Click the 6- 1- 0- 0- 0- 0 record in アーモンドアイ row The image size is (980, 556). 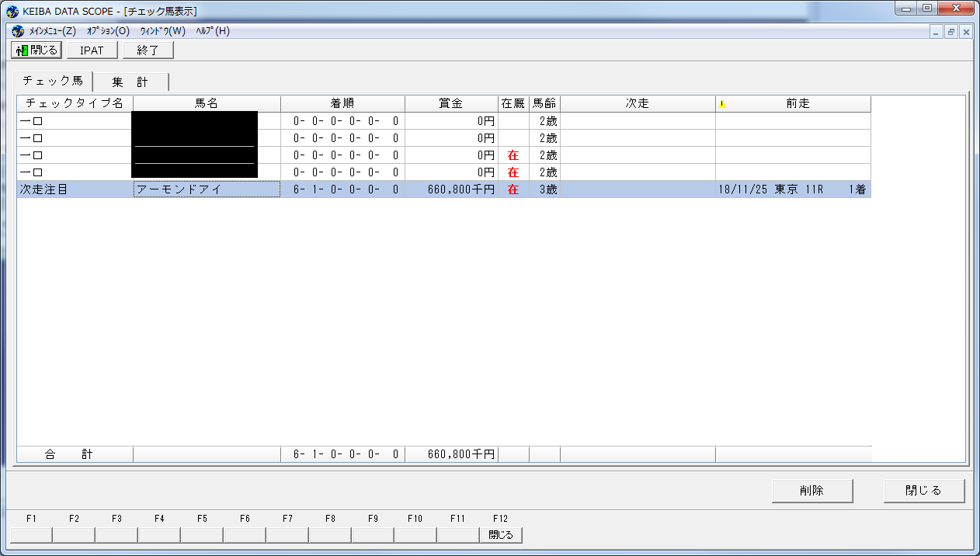coord(343,189)
